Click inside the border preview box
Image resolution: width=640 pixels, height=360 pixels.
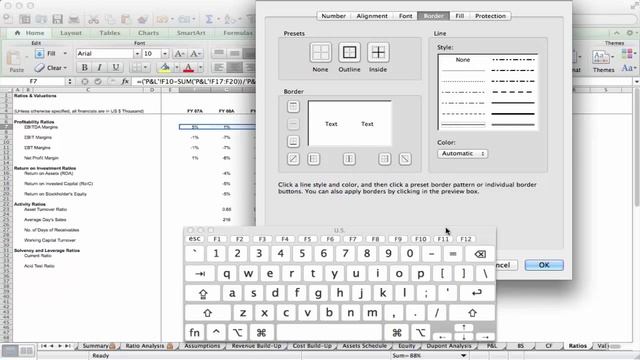(x=349, y=123)
